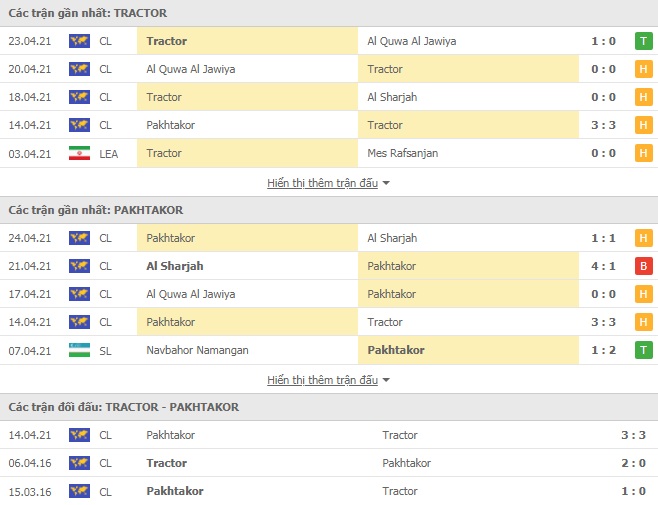This screenshot has height=505, width=658.
Task: Click the CL flag icon for 15.03.16 match
Action: point(79,491)
